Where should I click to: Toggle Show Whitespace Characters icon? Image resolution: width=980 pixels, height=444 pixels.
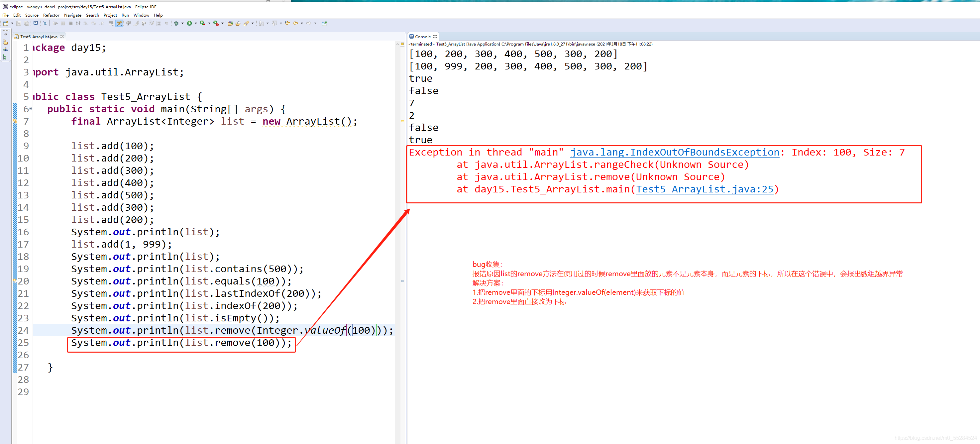click(x=166, y=23)
